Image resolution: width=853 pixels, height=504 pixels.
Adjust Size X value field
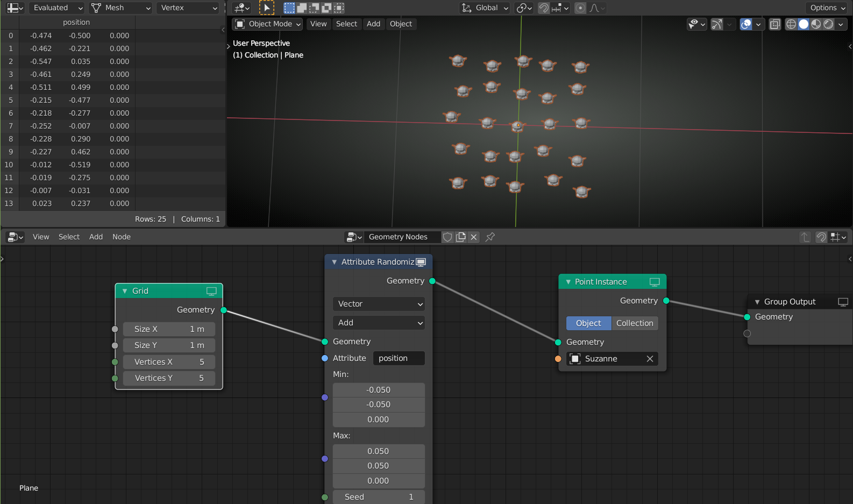(x=169, y=329)
